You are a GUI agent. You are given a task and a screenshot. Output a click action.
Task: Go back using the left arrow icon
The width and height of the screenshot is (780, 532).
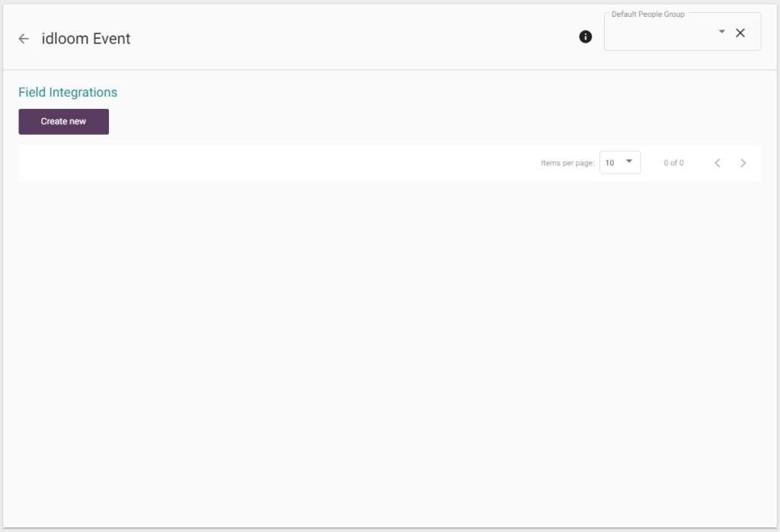[24, 39]
